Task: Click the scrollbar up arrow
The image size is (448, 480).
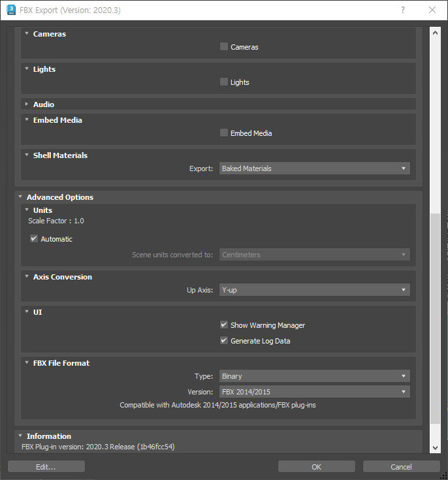Action: tap(435, 33)
